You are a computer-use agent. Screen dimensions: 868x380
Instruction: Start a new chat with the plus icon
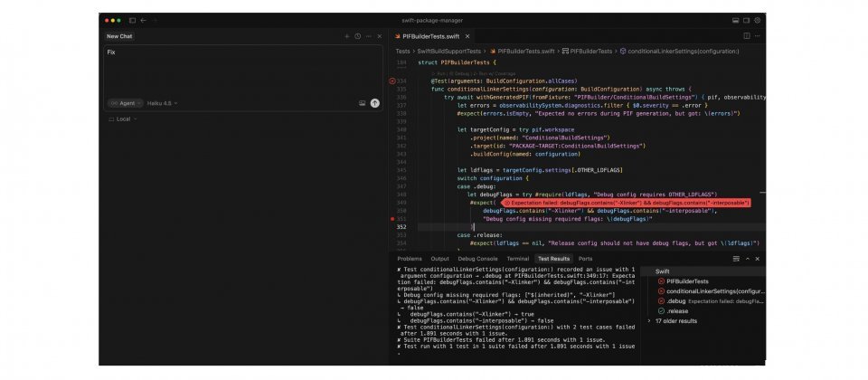click(346, 36)
